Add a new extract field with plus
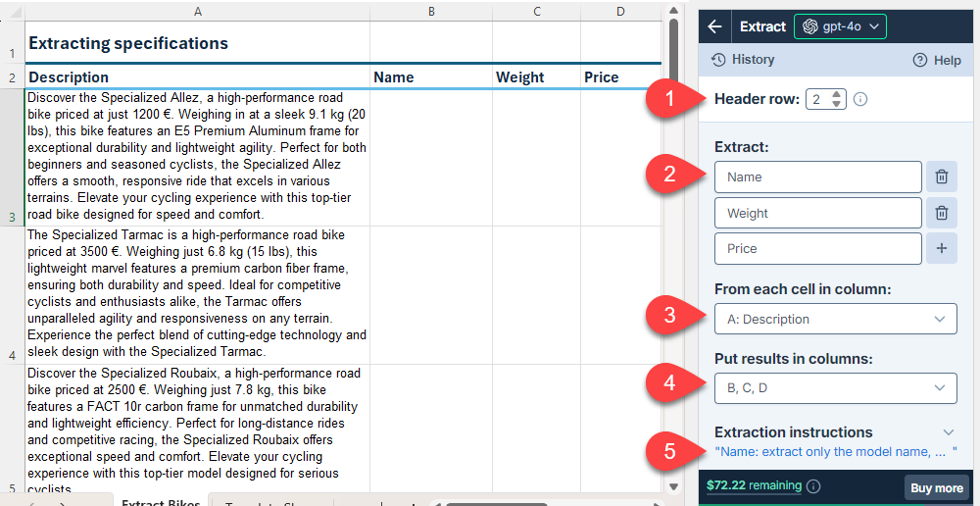980x506 pixels. [x=941, y=248]
